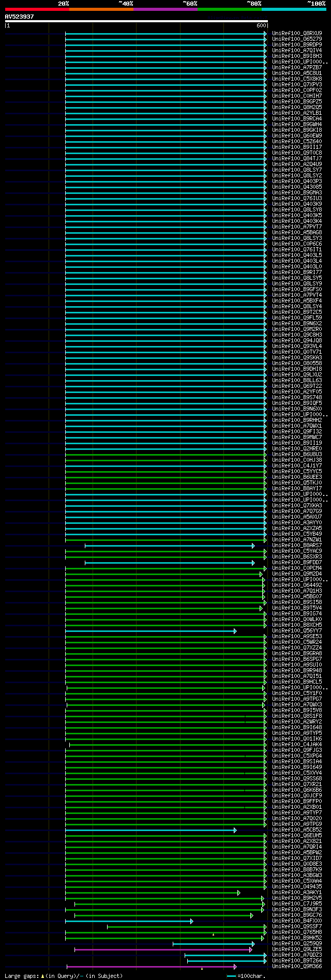Click the short cyan alignment bar for B4FXX0

tap(129, 921)
